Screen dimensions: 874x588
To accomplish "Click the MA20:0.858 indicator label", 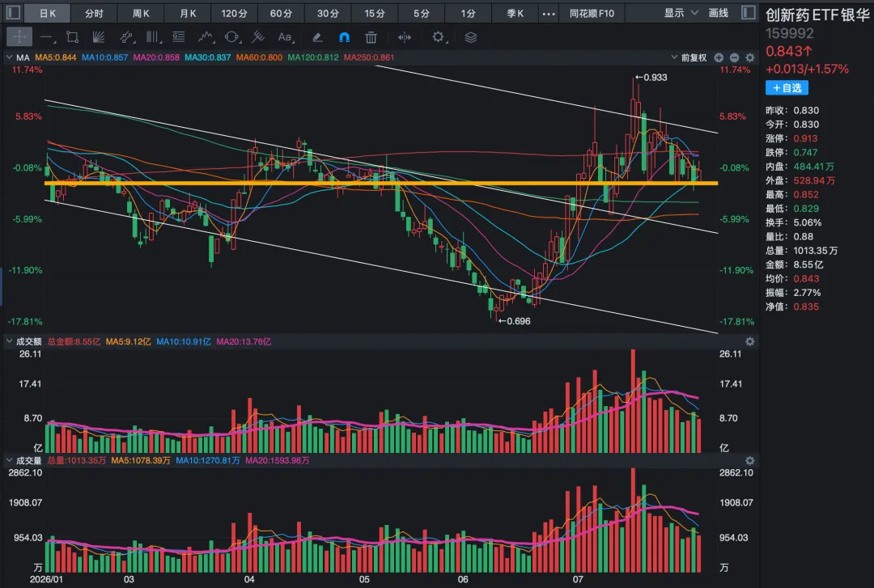I will (x=156, y=57).
